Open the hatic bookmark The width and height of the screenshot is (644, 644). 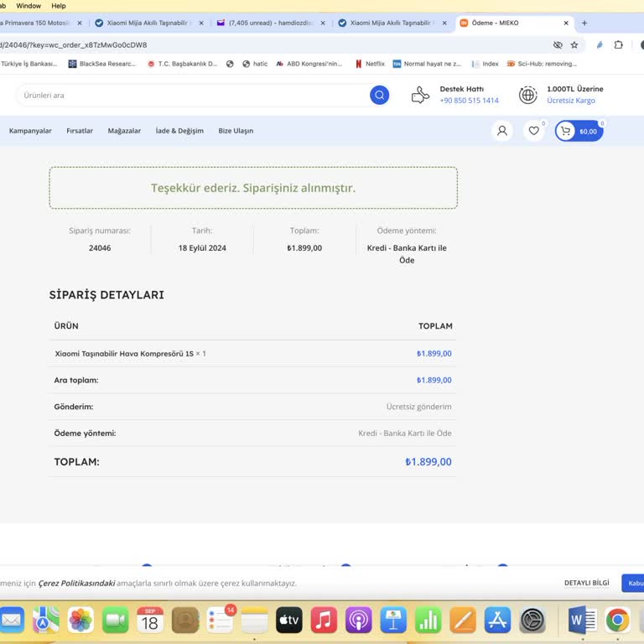point(255,64)
